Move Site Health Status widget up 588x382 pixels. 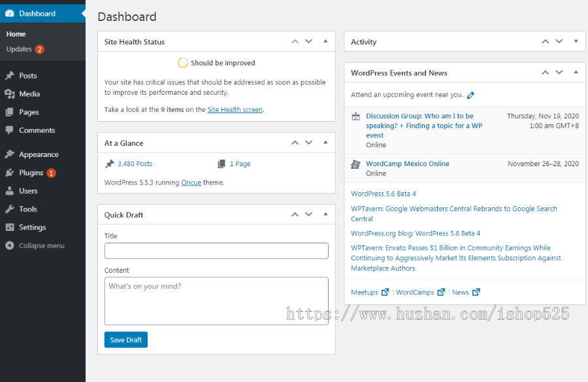point(295,41)
